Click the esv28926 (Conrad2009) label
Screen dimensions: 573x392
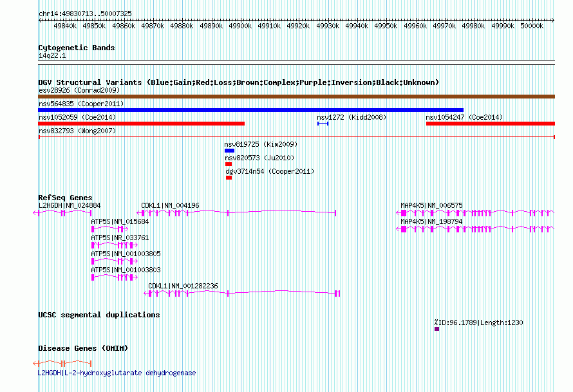(79, 90)
